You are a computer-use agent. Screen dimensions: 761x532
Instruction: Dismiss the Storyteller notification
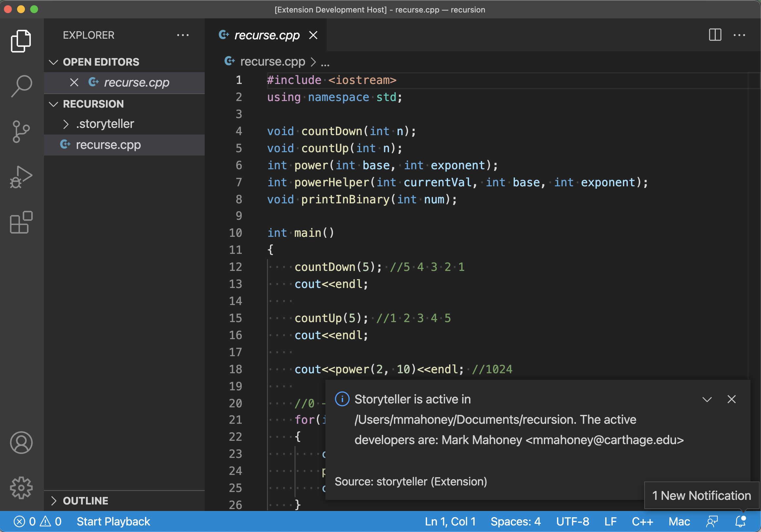click(x=731, y=399)
